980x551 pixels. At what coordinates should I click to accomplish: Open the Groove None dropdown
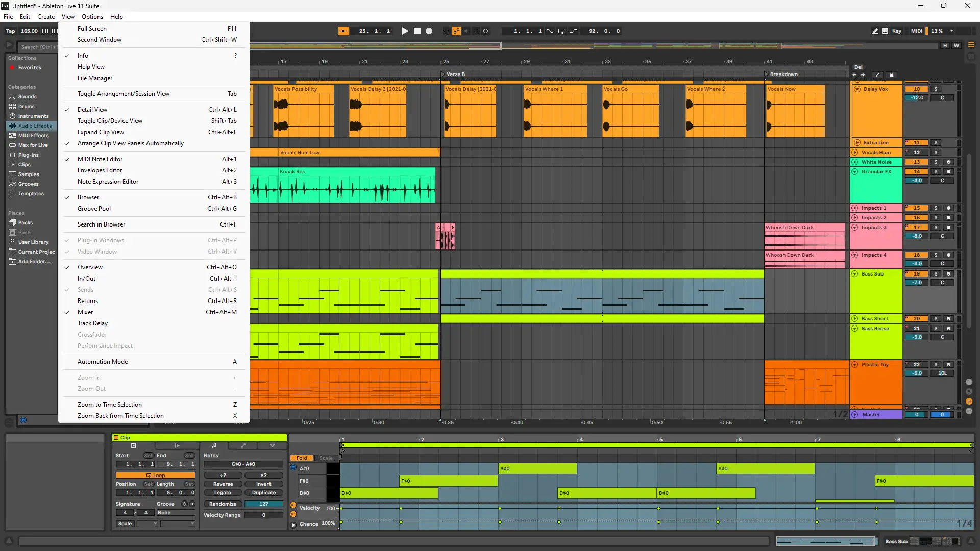(175, 513)
